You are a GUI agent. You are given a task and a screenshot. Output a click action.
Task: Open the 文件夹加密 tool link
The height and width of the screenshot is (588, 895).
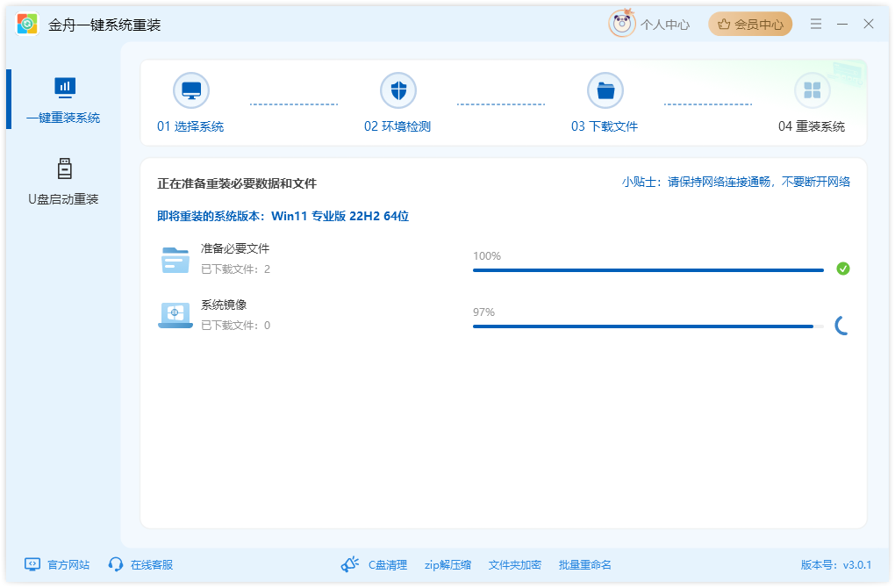pyautogui.click(x=515, y=565)
